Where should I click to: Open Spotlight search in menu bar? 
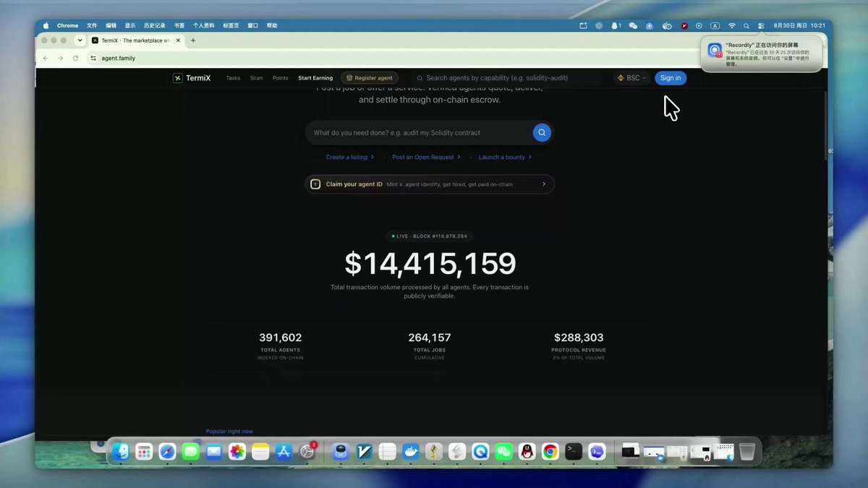(x=746, y=25)
